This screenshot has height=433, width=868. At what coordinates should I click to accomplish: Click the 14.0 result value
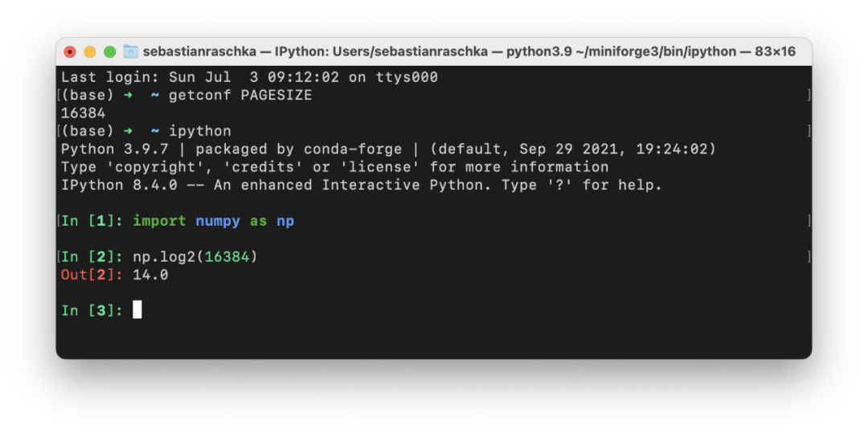click(150, 275)
